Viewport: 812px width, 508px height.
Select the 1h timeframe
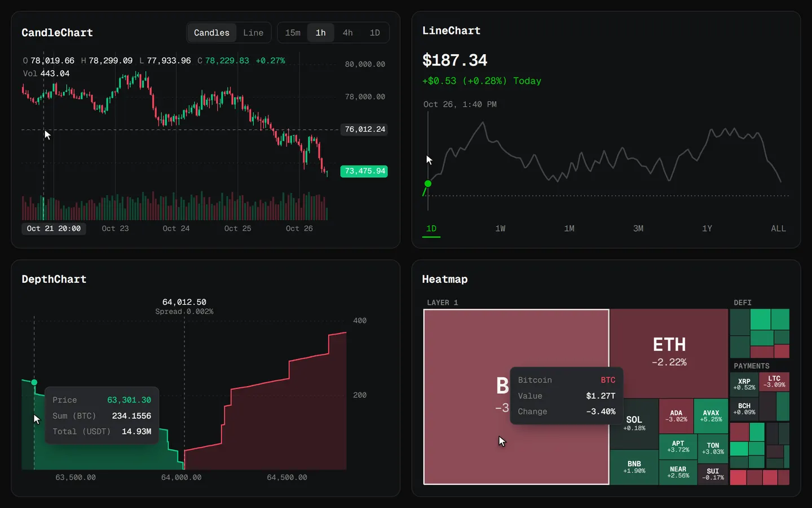tap(320, 33)
